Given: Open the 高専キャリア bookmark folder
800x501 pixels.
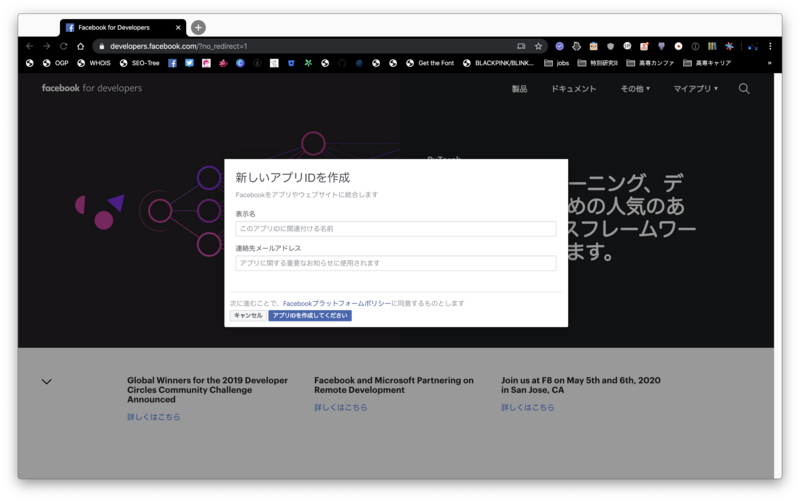Looking at the screenshot, I should point(707,63).
